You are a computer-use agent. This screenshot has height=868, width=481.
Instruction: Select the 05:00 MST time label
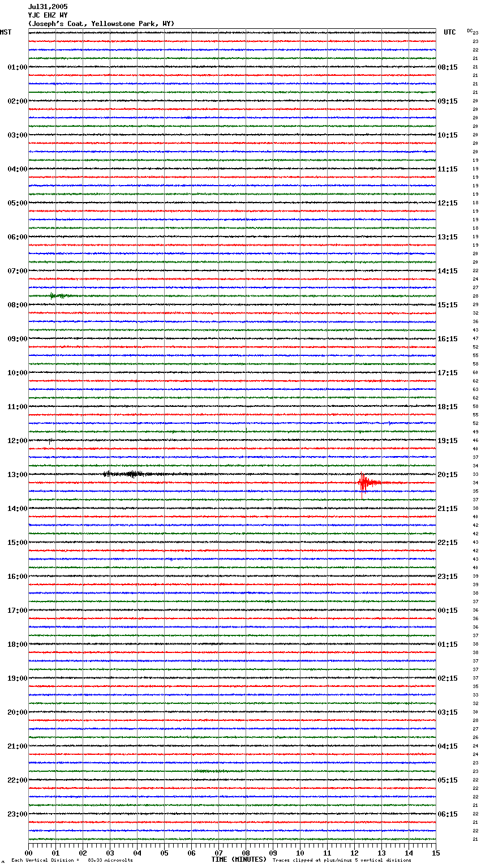(x=18, y=203)
